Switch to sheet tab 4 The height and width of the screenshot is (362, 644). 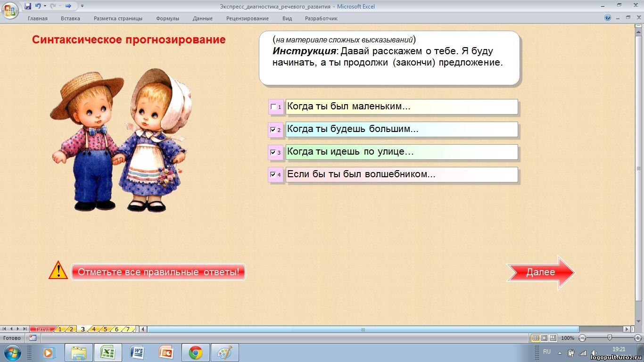coord(94,329)
